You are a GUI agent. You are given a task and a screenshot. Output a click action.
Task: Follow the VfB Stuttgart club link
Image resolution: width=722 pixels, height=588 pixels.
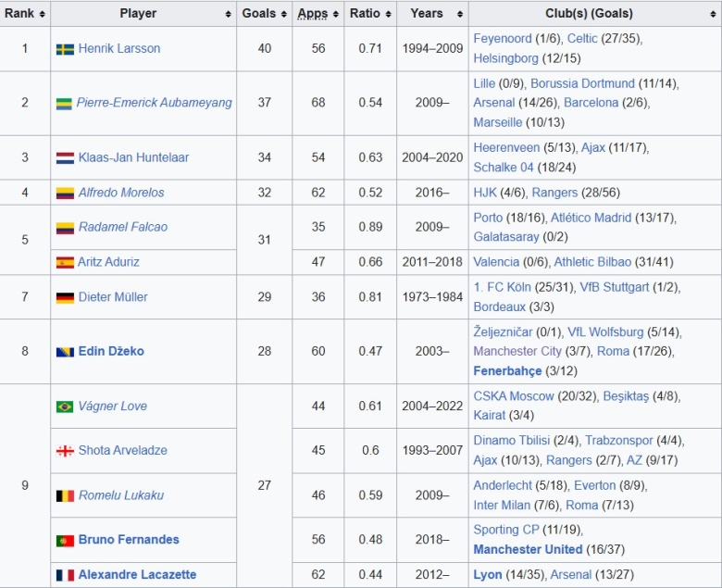pyautogui.click(x=615, y=287)
